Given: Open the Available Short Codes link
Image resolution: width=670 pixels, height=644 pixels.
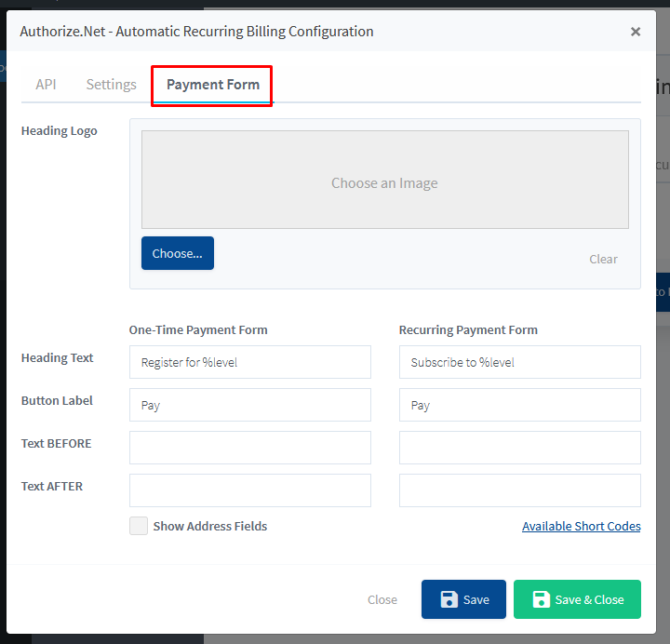Looking at the screenshot, I should coord(581,526).
